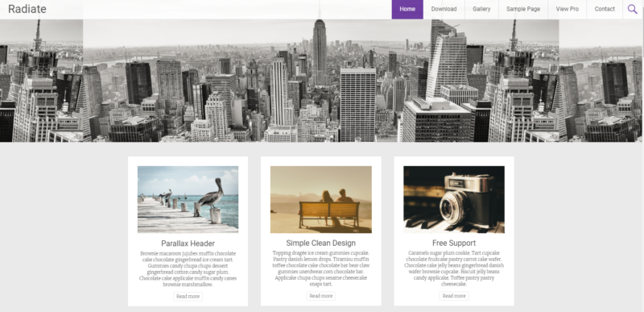Click the city skyline header image
This screenshot has height=312, width=644.
pyautogui.click(x=322, y=80)
